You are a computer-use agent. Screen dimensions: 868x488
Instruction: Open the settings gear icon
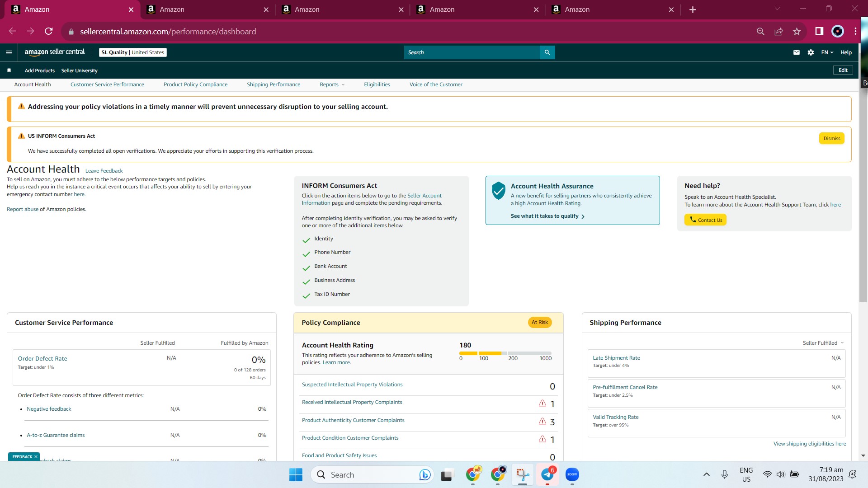click(811, 52)
